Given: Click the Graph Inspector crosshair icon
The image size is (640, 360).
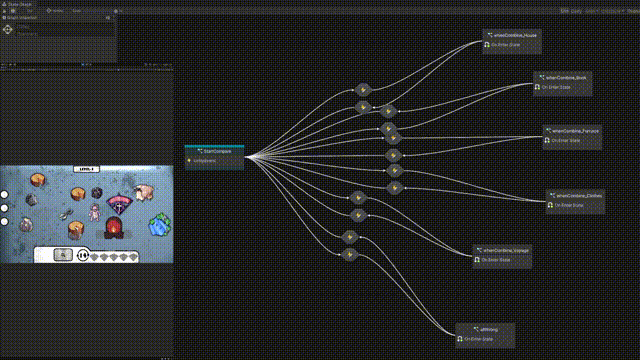Looking at the screenshot, I should pos(8,29).
